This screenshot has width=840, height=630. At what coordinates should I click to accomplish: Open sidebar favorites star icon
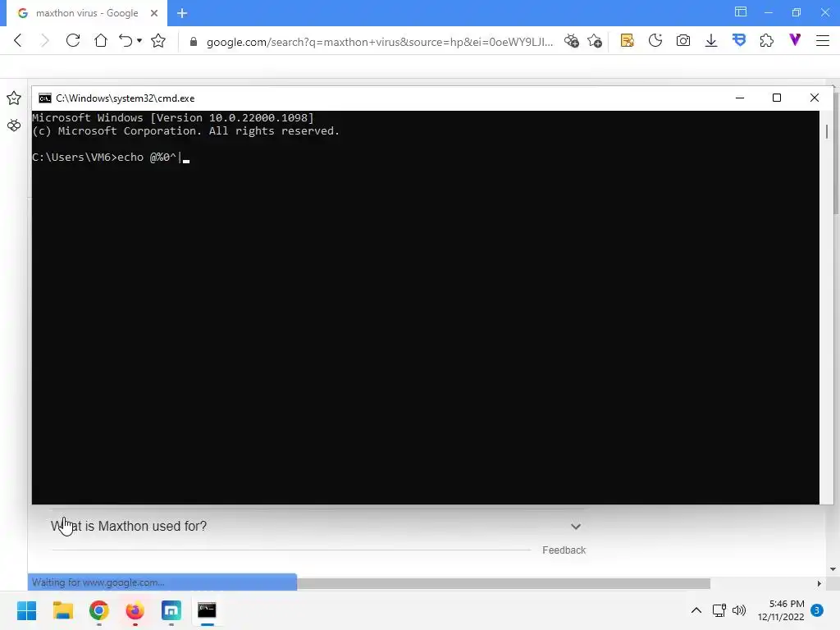point(14,98)
